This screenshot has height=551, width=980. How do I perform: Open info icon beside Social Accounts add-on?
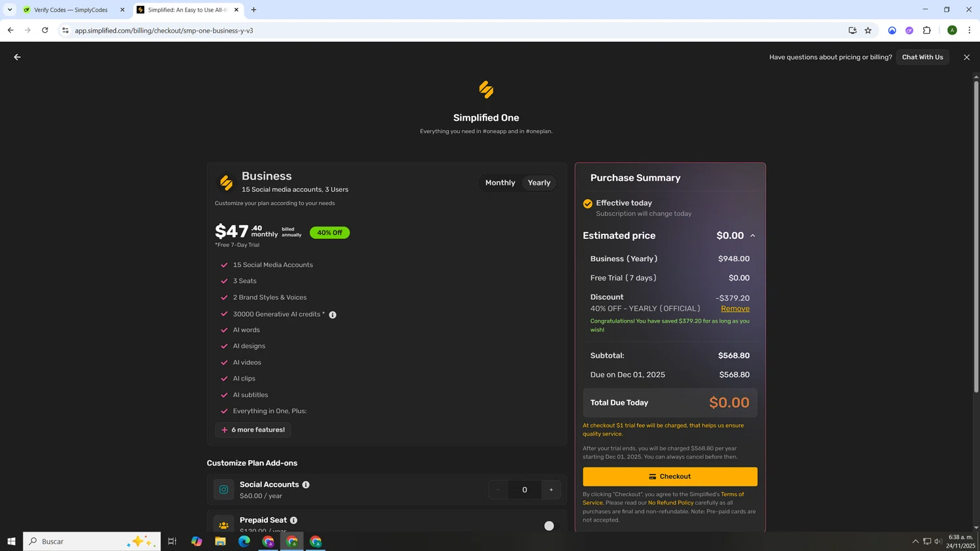tap(306, 484)
